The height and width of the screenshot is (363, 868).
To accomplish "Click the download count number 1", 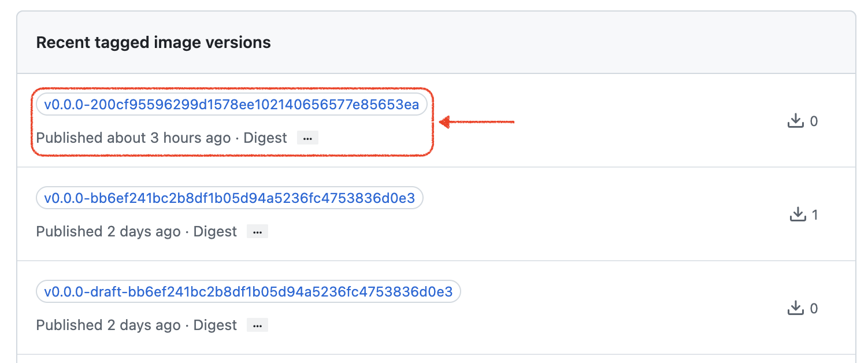I will (815, 215).
